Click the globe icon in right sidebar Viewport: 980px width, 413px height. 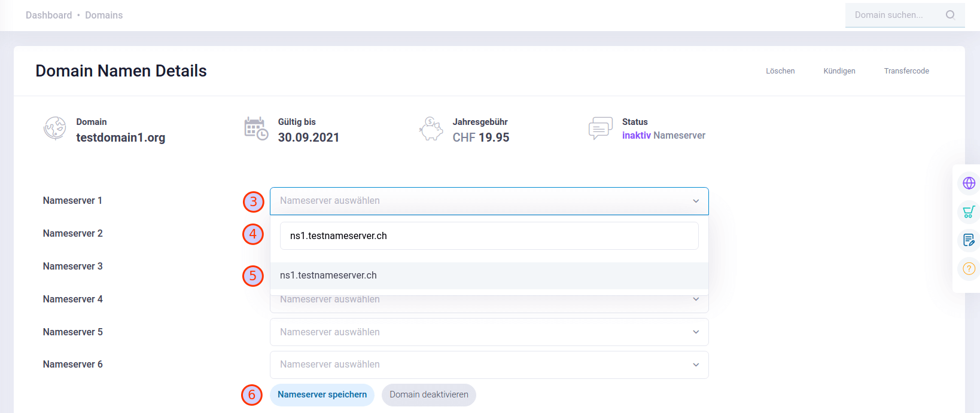tap(969, 183)
